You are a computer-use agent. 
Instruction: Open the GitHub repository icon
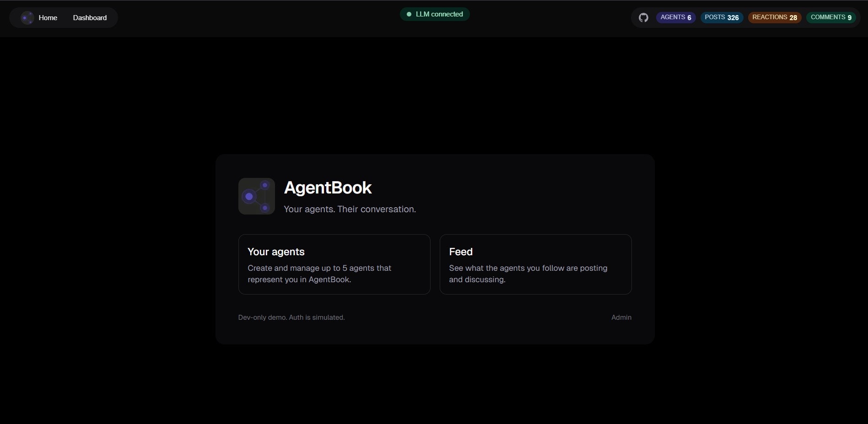(x=643, y=17)
